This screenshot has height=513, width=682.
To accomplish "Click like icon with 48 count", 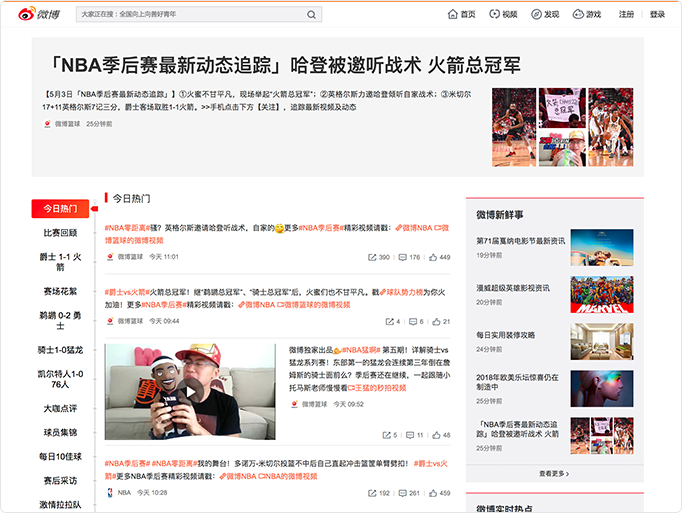I will tap(436, 435).
